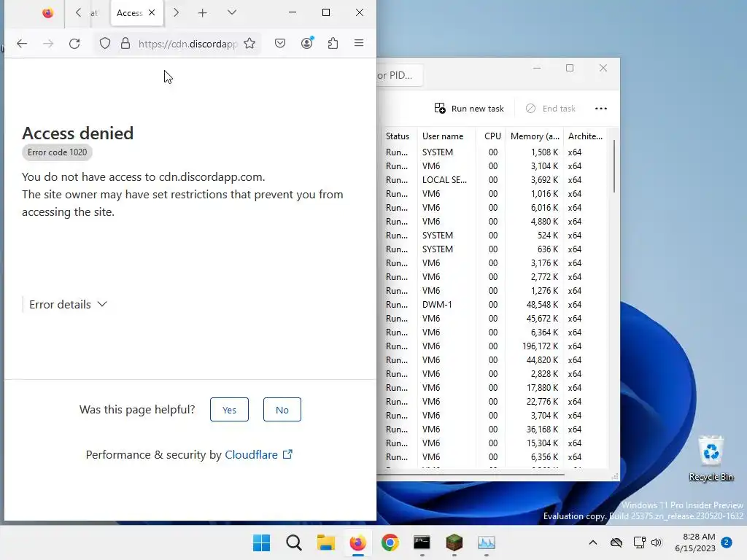Viewport: 747px width, 560px height.
Task: Open Google Chrome from the taskbar
Action: 390,542
